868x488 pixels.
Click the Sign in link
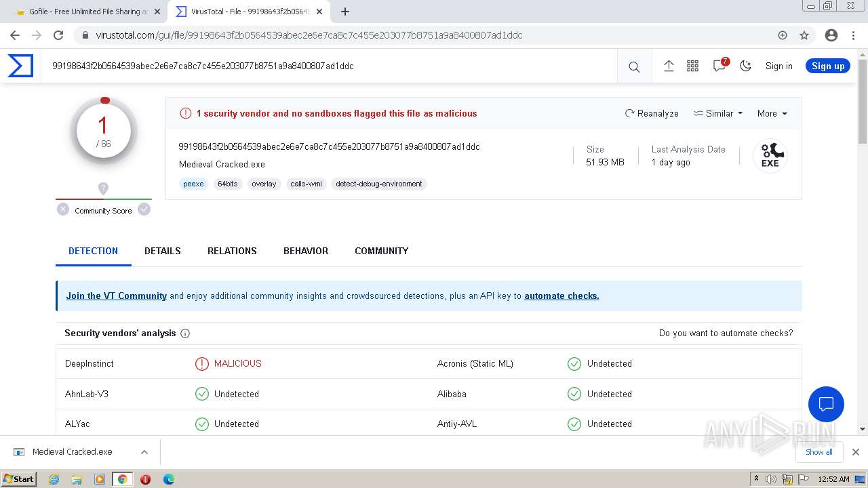[x=778, y=66]
